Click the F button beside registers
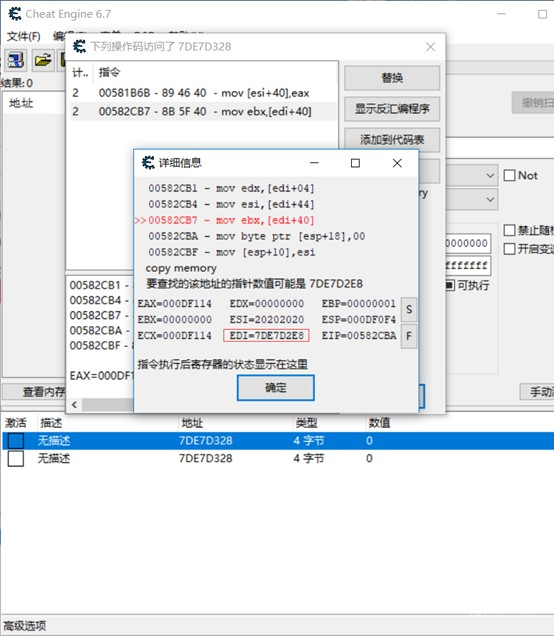This screenshot has height=636, width=554. tap(409, 336)
